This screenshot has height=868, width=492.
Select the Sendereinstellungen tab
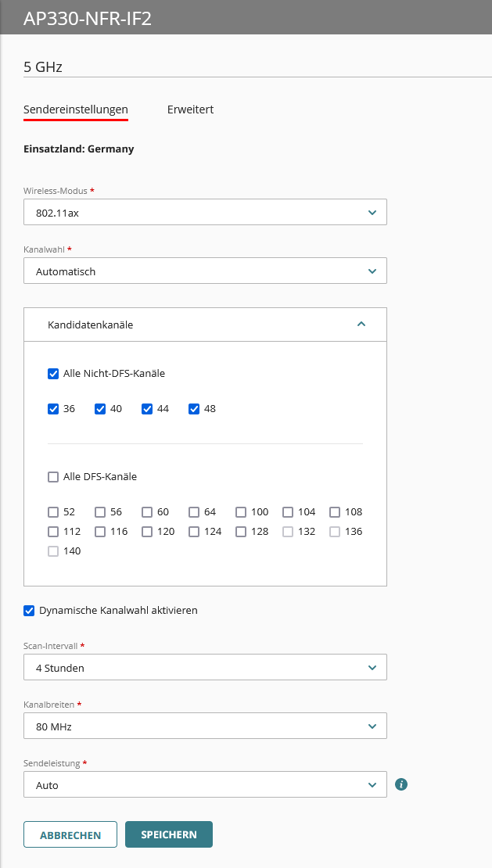tap(75, 109)
